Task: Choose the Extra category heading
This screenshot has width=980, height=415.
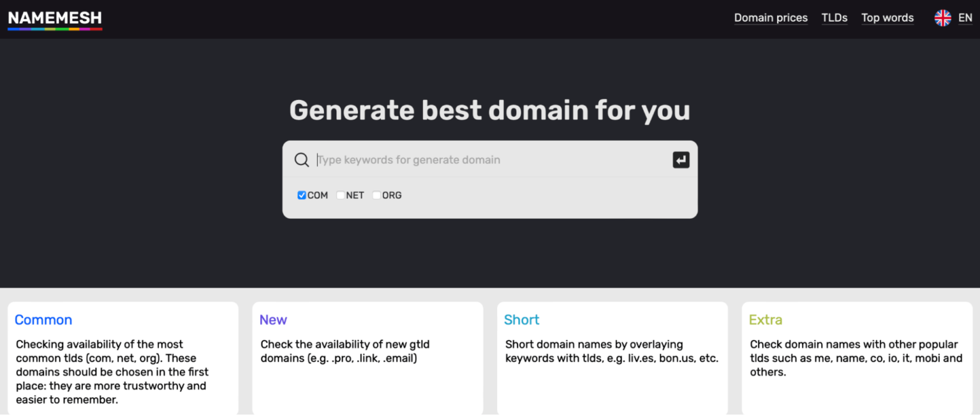Action: pos(765,320)
